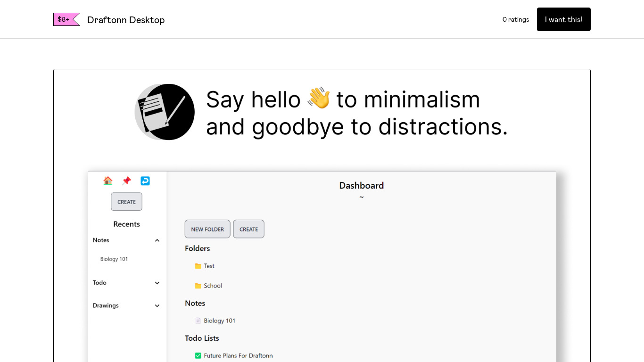Screen dimensions: 644x362
Task: Click the Notes label in sidebar
Action: pos(101,240)
